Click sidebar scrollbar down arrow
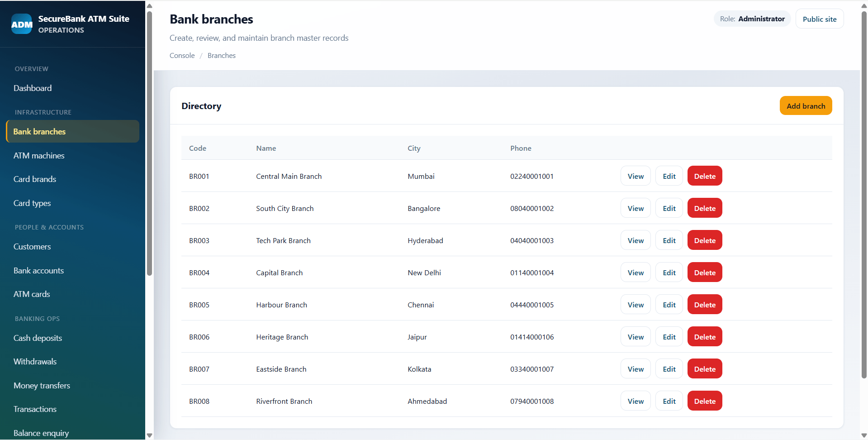The image size is (868, 440). click(149, 435)
